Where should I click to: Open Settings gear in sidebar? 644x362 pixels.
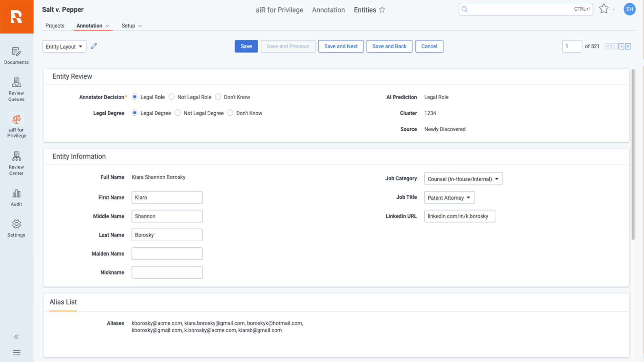click(16, 228)
